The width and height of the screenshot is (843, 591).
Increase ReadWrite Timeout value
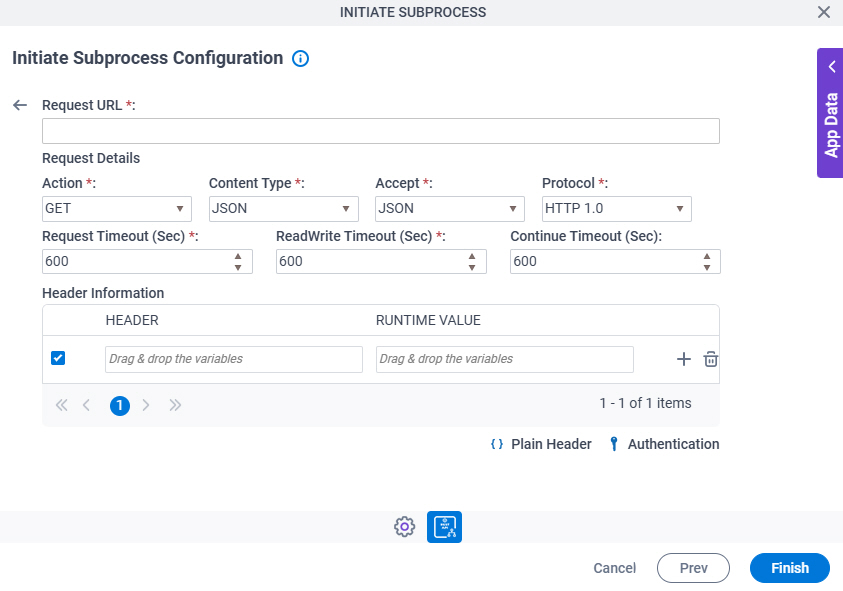pos(472,256)
